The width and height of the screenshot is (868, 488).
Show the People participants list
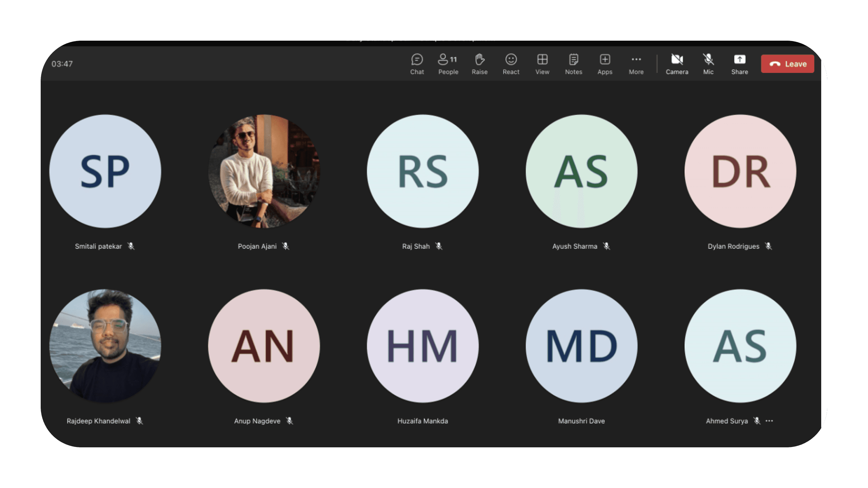pos(448,64)
